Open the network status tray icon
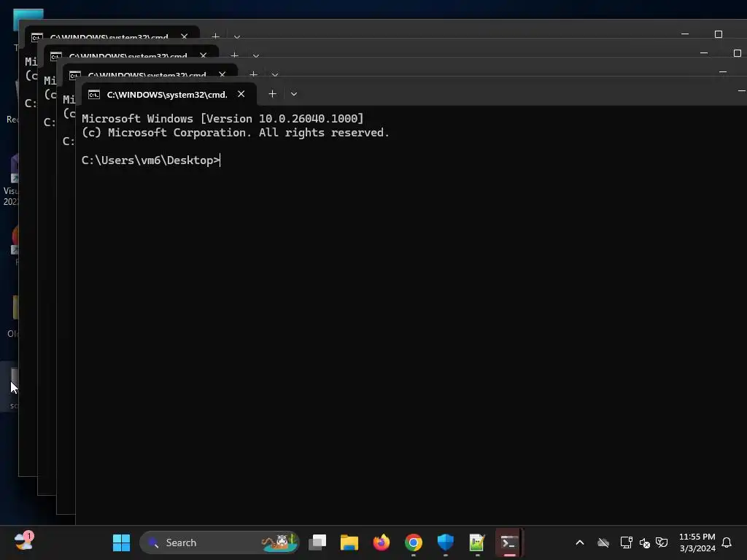747x560 pixels. 626,542
